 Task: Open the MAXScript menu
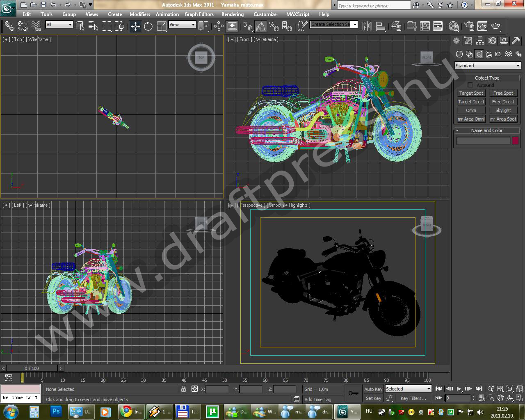coord(297,14)
